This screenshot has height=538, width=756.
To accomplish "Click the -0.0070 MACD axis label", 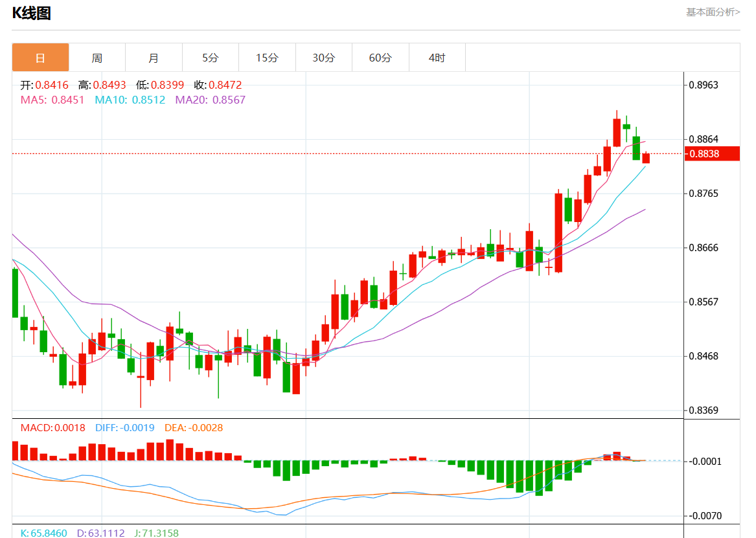I will coord(705,516).
